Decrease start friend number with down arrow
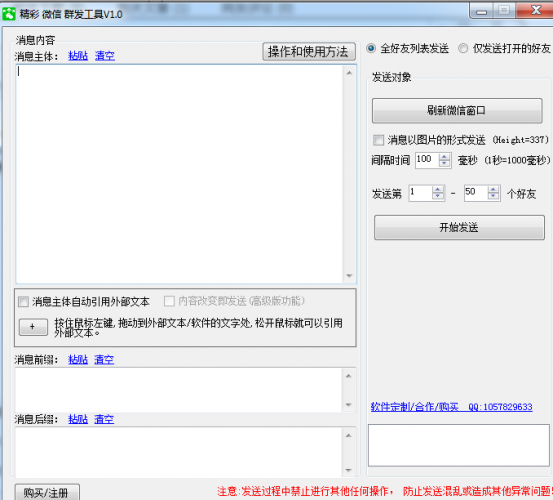This screenshot has height=500, width=553. point(438,197)
